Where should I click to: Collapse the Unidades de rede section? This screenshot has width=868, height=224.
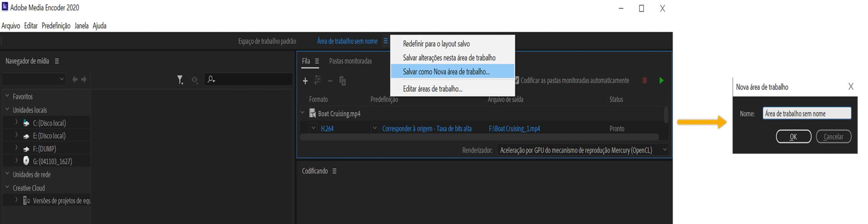7,173
